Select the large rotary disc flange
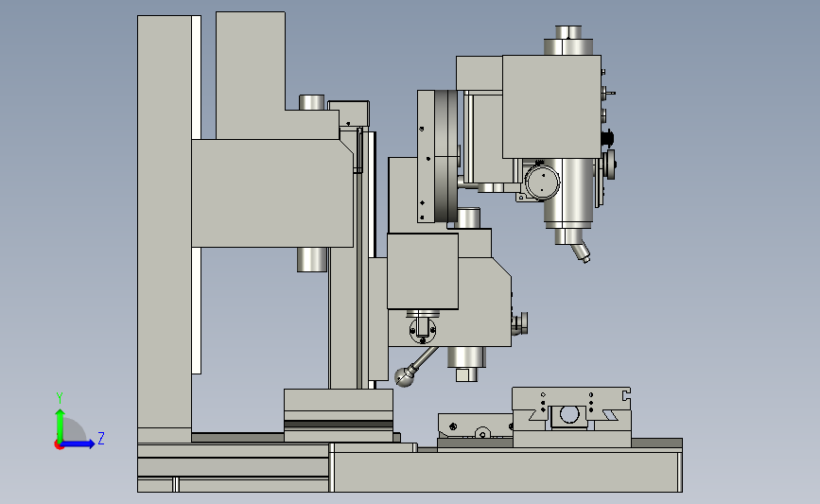The image size is (820, 504). (446, 156)
